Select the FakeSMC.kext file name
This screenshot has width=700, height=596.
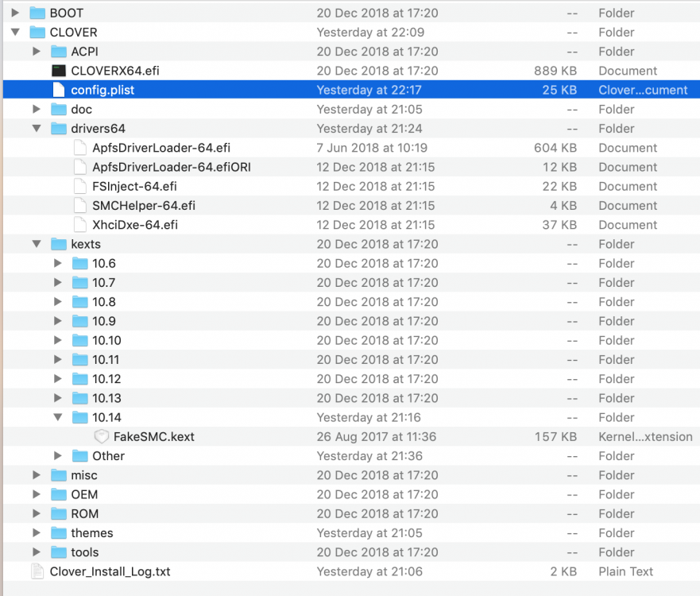[x=154, y=436]
